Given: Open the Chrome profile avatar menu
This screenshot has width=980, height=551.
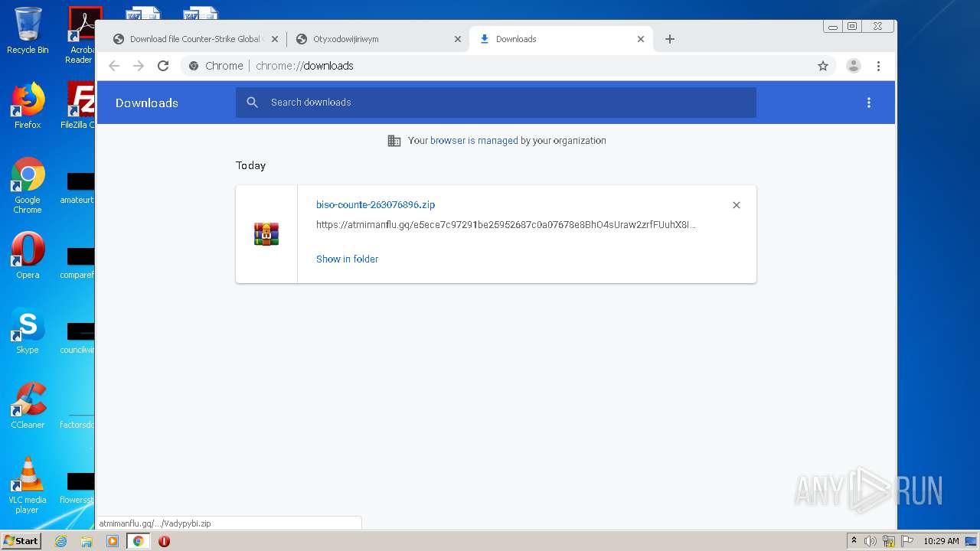Looking at the screenshot, I should click(x=853, y=66).
